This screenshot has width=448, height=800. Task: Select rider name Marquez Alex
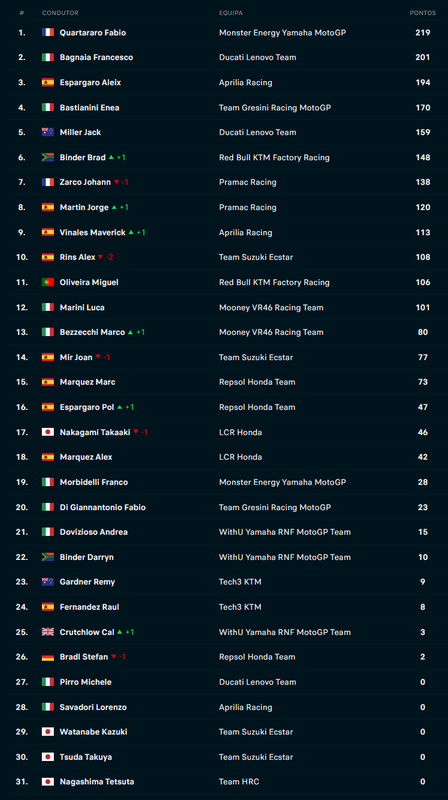[x=86, y=457]
